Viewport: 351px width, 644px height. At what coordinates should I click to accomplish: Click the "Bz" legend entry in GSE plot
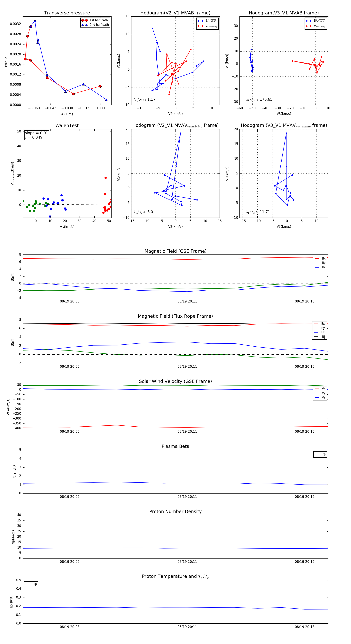tap(320, 268)
